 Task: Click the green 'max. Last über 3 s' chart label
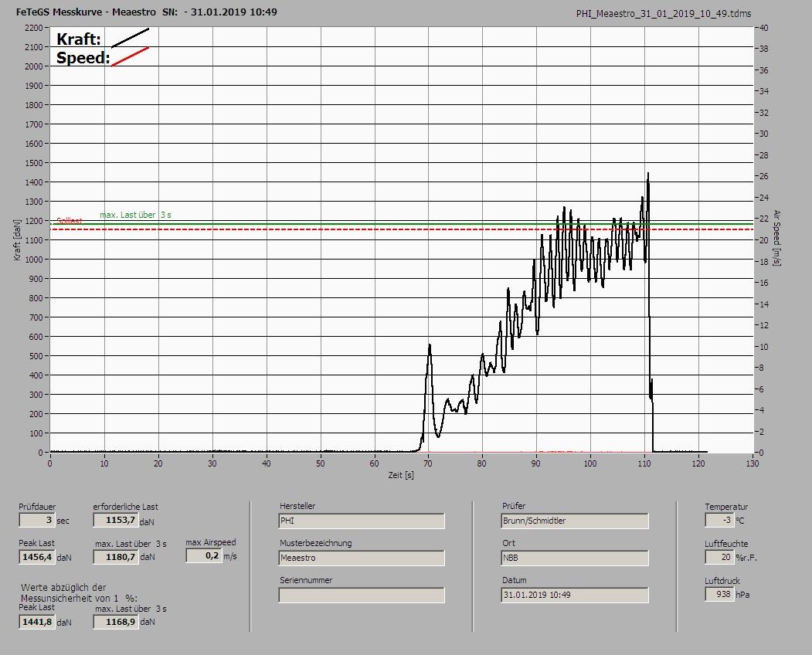point(135,215)
